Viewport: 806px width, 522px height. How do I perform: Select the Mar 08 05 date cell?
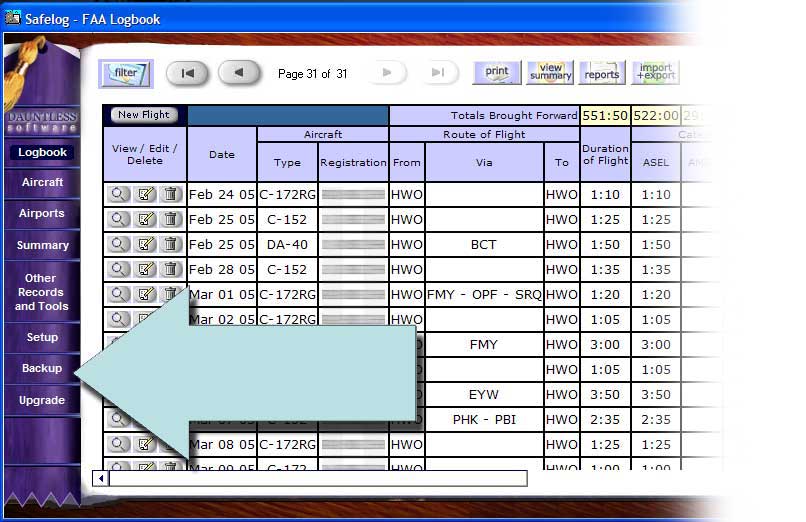point(222,444)
